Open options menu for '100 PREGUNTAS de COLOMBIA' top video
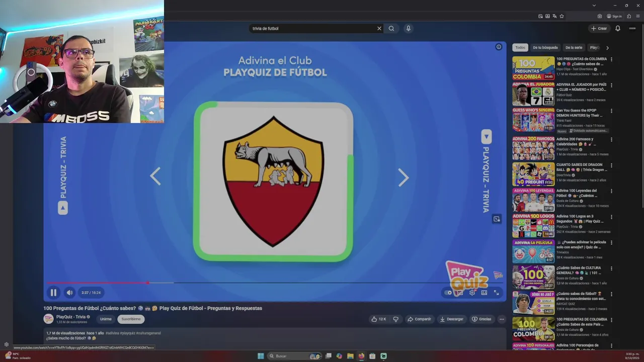The image size is (644, 362). point(611,59)
